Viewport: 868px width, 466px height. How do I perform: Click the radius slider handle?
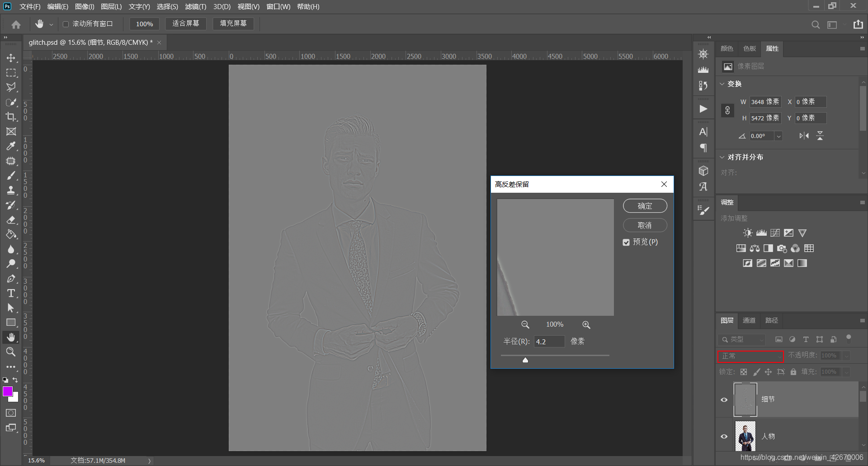click(x=525, y=360)
